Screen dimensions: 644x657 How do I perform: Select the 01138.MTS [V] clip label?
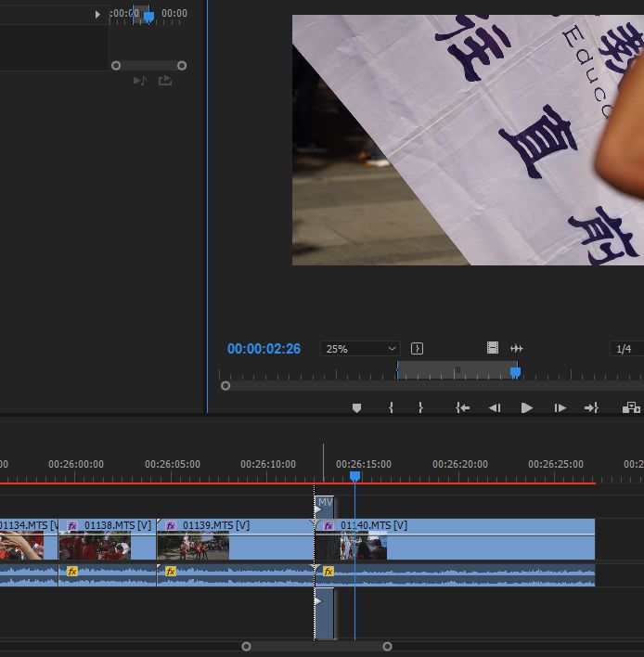(x=117, y=525)
